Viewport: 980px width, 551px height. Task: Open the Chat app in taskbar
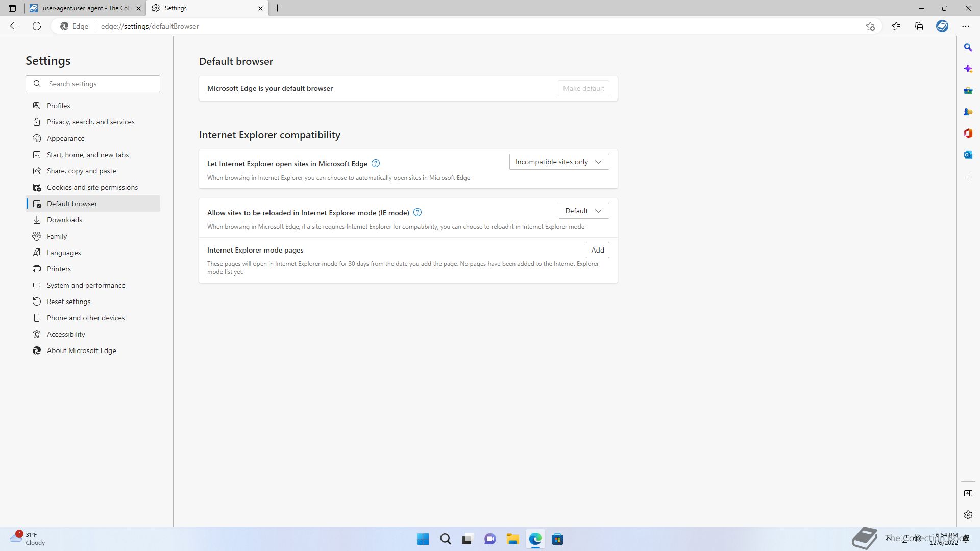click(x=490, y=539)
